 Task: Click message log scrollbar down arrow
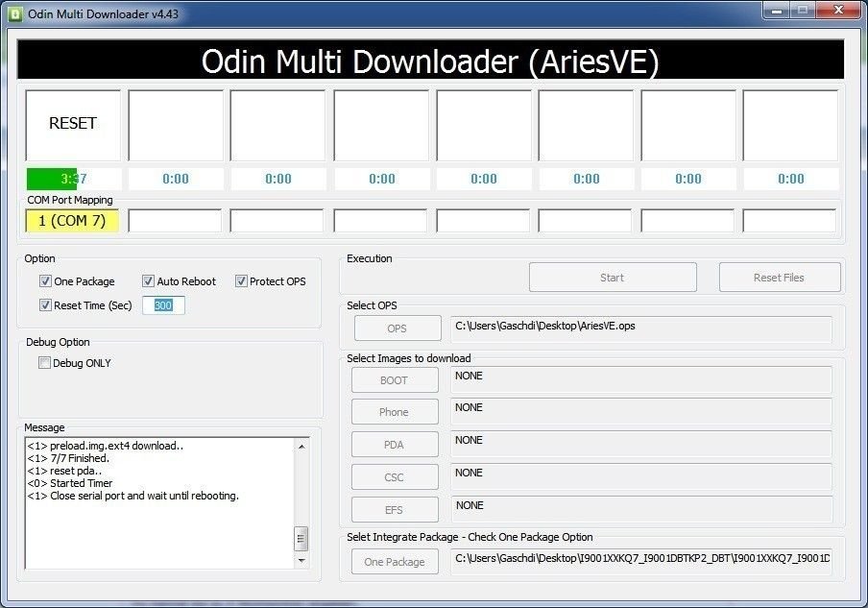pyautogui.click(x=301, y=560)
